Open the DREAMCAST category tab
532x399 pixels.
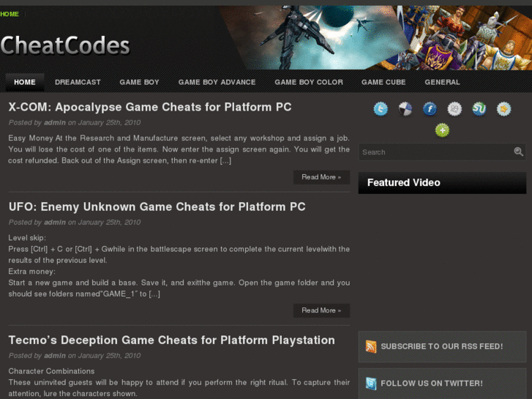point(78,82)
